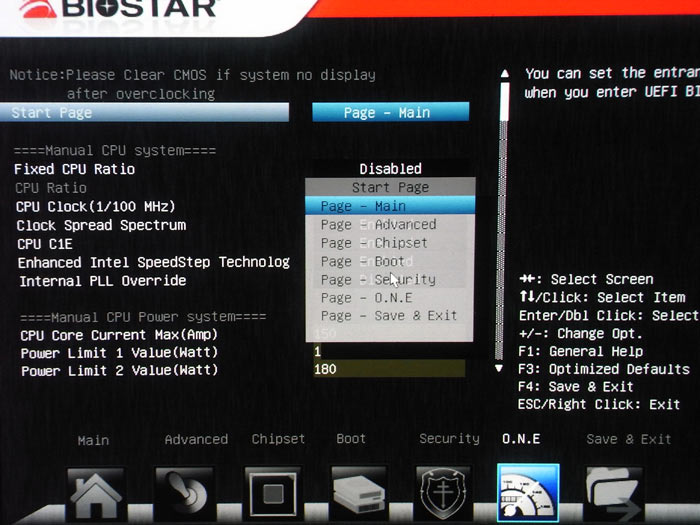The image size is (700, 525).
Task: Click the 'F1: General Help' help line
Action: [580, 351]
